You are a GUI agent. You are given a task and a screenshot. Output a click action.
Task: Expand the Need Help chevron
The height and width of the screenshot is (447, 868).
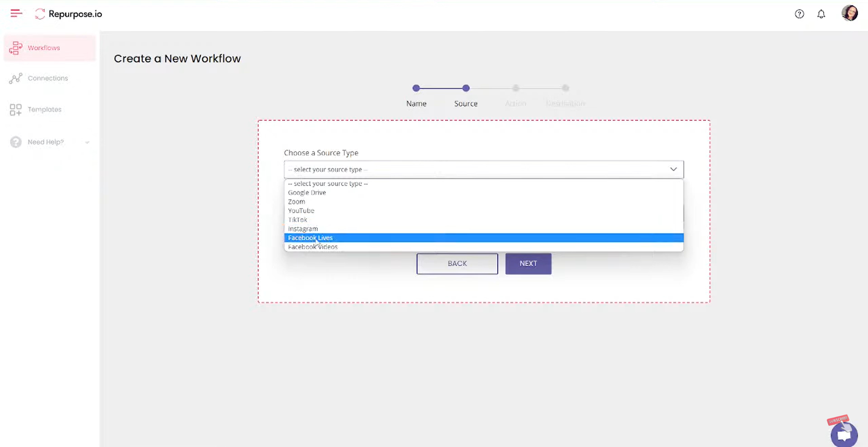[87, 142]
